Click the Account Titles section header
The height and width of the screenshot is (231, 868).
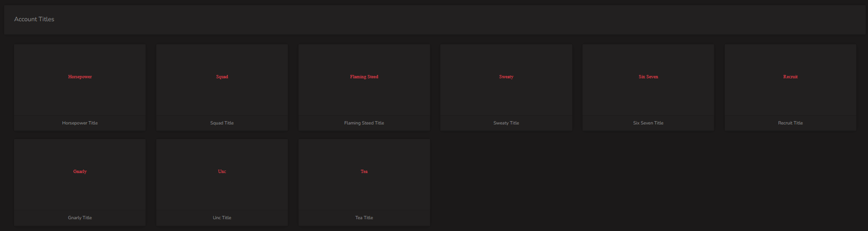click(34, 19)
